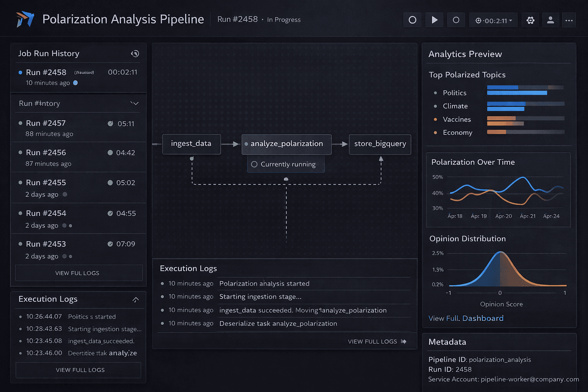
Task: Open the settings gear icon
Action: pyautogui.click(x=530, y=20)
